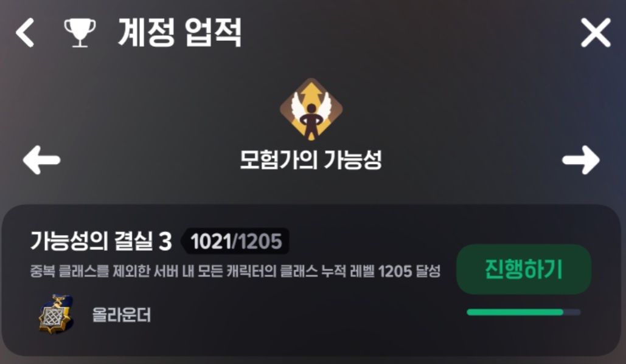Click the dark unfilled end of progress bar
Image resolution: width=626 pixels, height=364 pixels.
click(572, 312)
